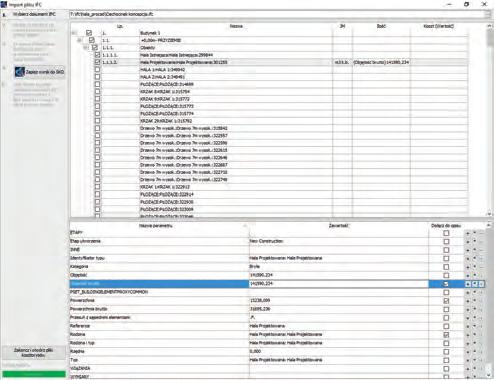
Task: Click the middle small button in the Rodzina row
Action: pyautogui.click(x=475, y=335)
